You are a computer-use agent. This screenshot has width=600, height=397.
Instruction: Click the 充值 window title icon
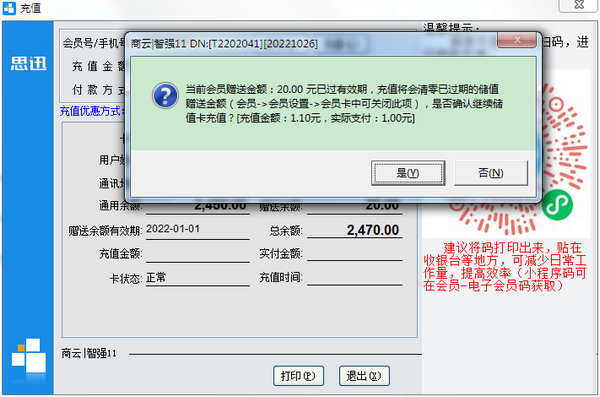(x=9, y=8)
